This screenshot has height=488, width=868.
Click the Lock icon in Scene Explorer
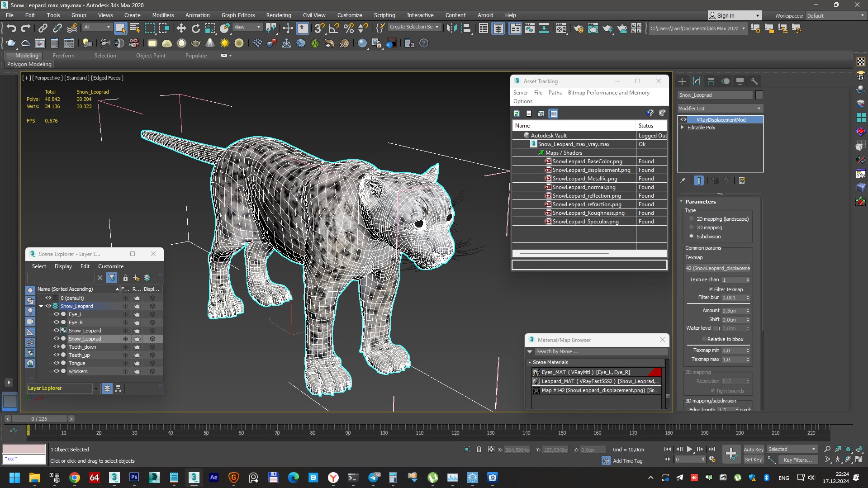[x=125, y=278]
